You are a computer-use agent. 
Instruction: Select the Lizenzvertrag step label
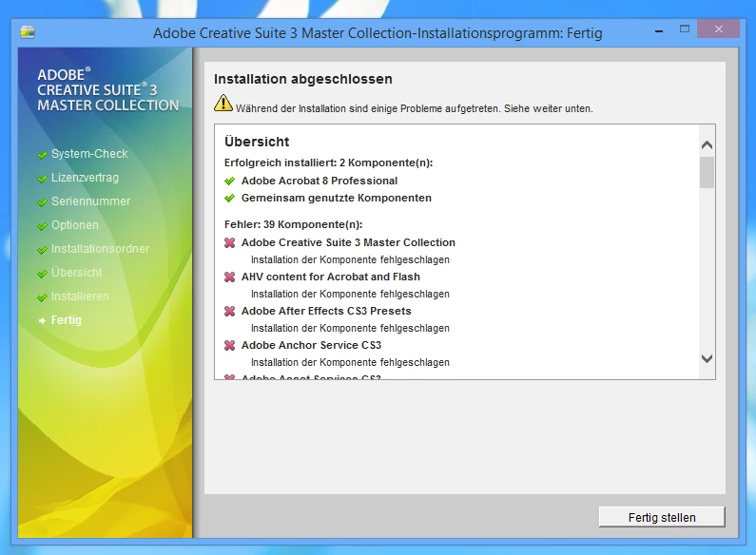85,178
